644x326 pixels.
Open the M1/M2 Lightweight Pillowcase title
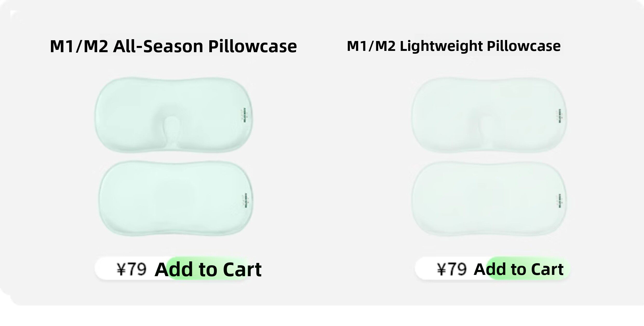pos(454,46)
